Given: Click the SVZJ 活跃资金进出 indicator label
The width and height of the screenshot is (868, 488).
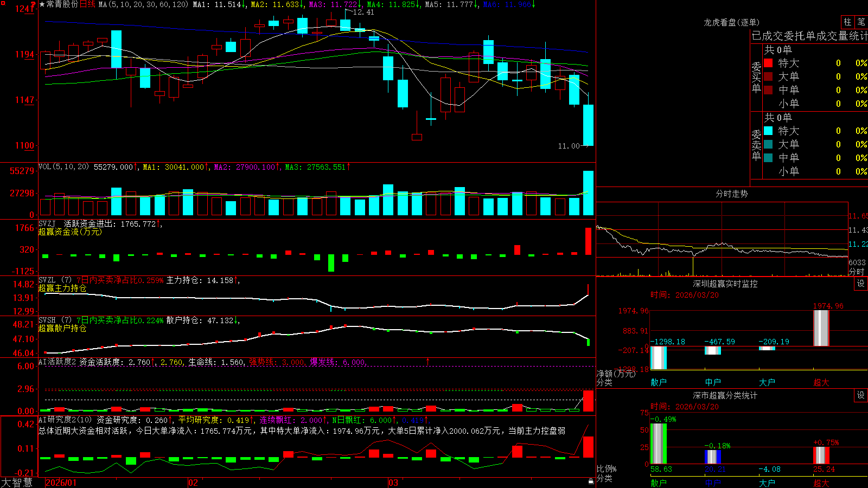Looking at the screenshot, I should click(x=100, y=224).
